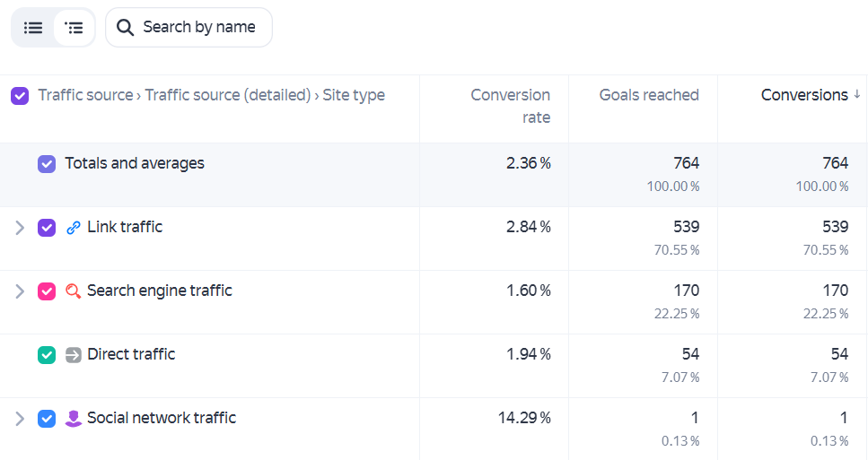The width and height of the screenshot is (868, 460).
Task: Switch to flat list view icon
Action: click(33, 28)
